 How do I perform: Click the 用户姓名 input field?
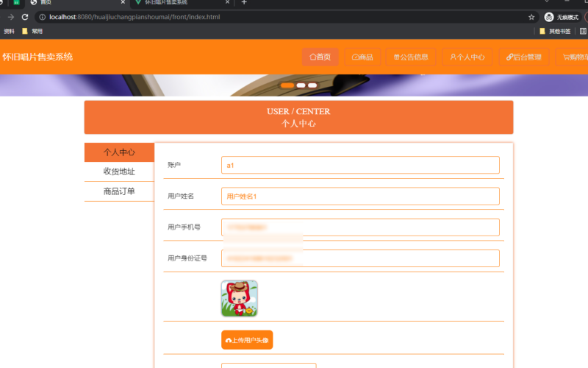click(x=360, y=197)
